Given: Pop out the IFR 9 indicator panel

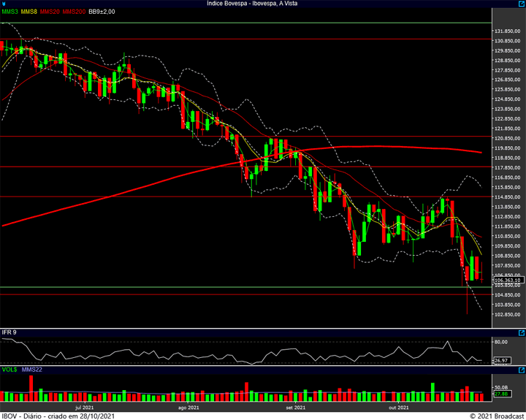Looking at the screenshot, I should 522,333.
